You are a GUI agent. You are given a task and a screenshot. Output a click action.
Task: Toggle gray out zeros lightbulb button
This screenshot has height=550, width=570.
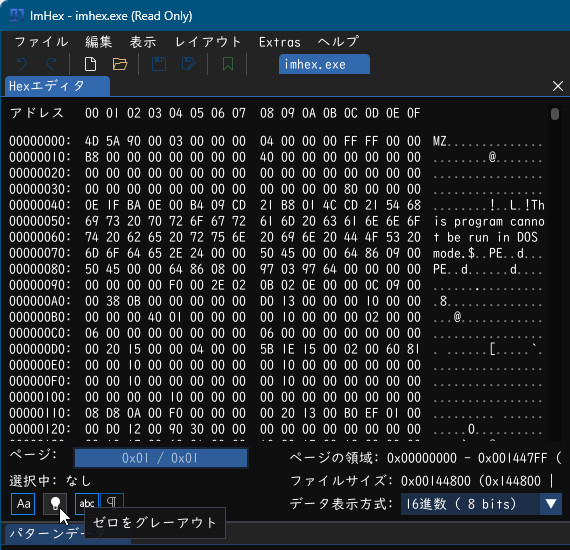point(55,504)
